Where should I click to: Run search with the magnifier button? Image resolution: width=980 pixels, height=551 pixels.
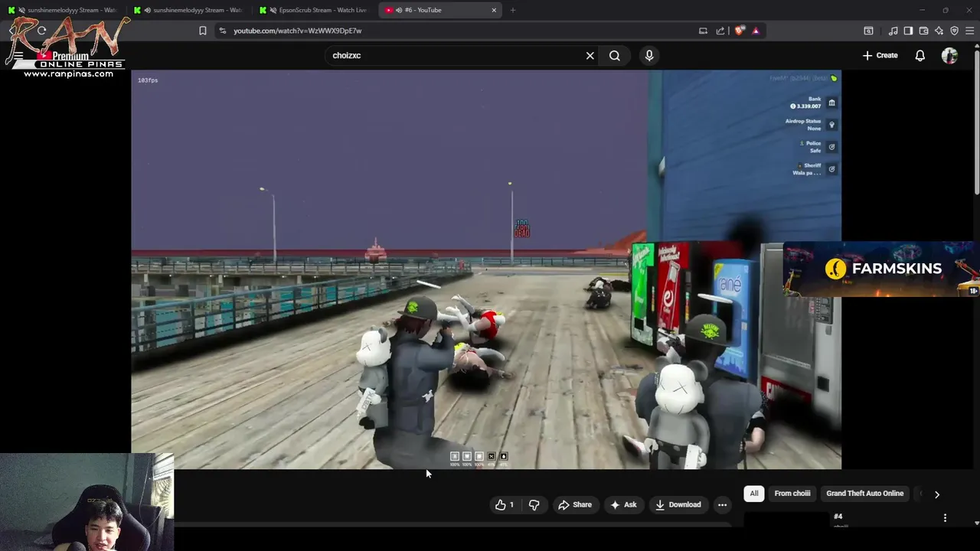point(615,55)
